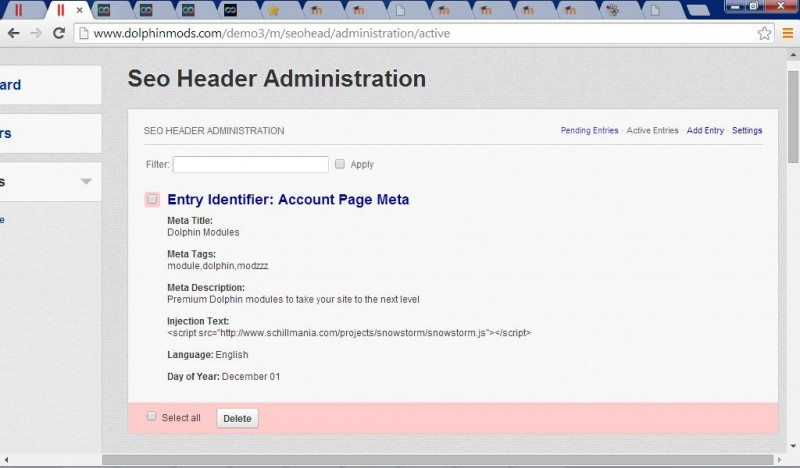The height and width of the screenshot is (468, 800).
Task: Switch to first tab with red pause favicon
Action: pyautogui.click(x=18, y=10)
